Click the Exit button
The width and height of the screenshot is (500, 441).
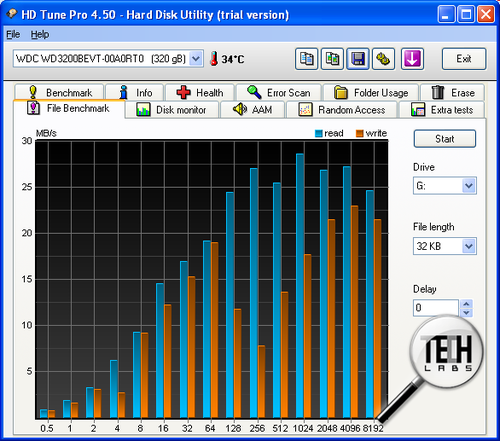[464, 59]
